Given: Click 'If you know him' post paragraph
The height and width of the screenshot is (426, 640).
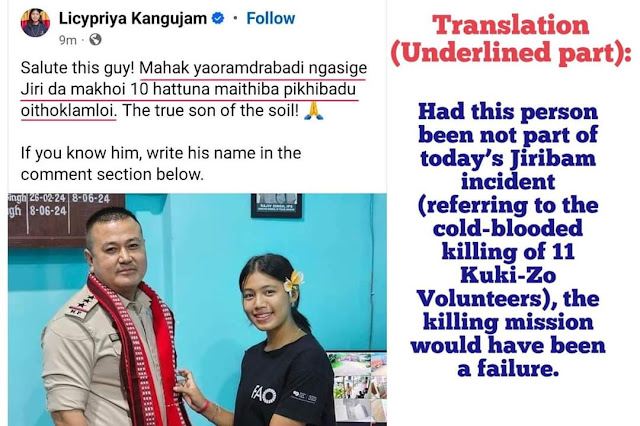Looking at the screenshot, I should click(x=161, y=164).
